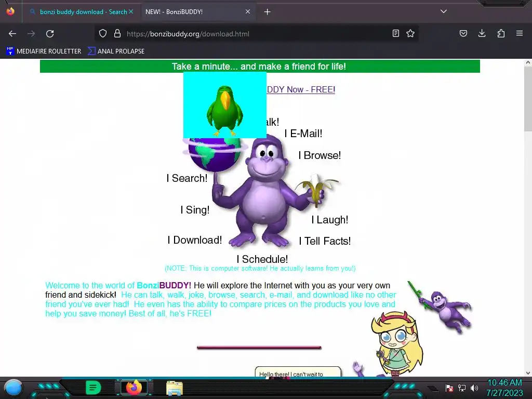The image size is (532, 399).
Task: Click the Firefox logo in tab bar
Action: coord(10,11)
